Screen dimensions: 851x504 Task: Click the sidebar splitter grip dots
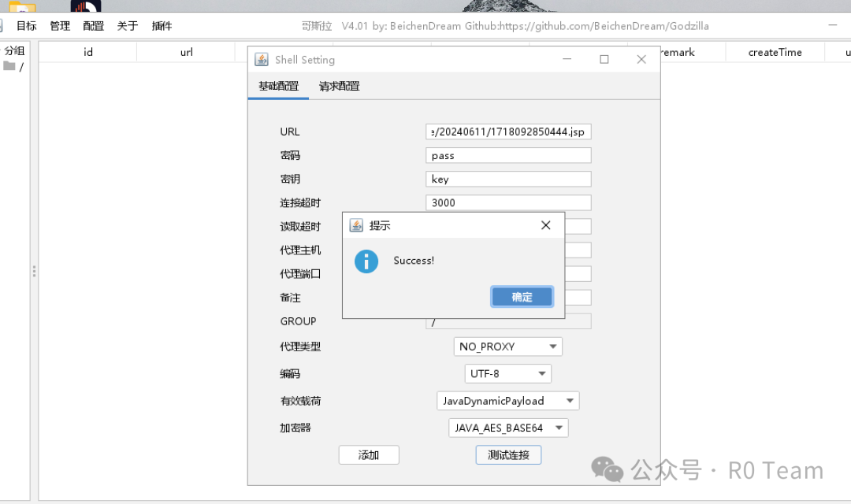pyautogui.click(x=34, y=271)
